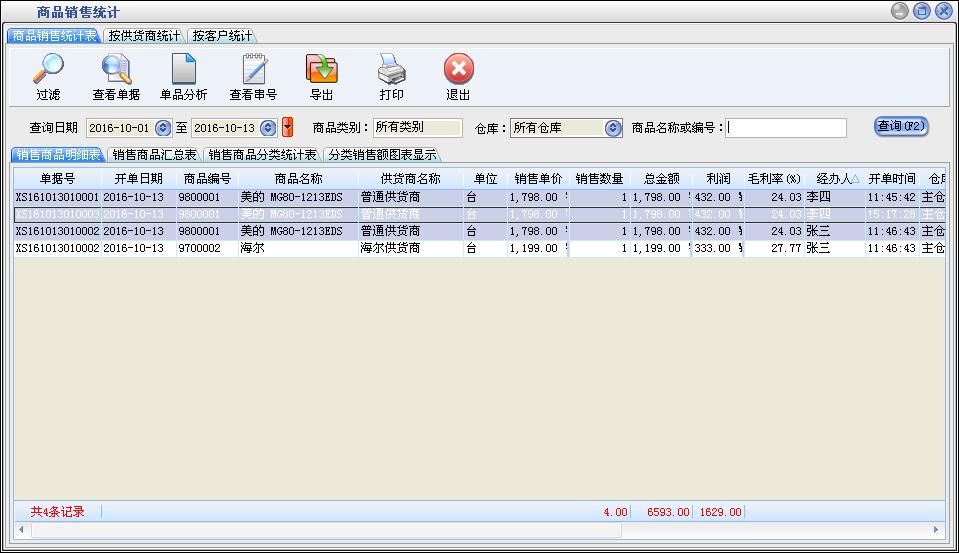Click the View Serial Number icon

pyautogui.click(x=253, y=70)
